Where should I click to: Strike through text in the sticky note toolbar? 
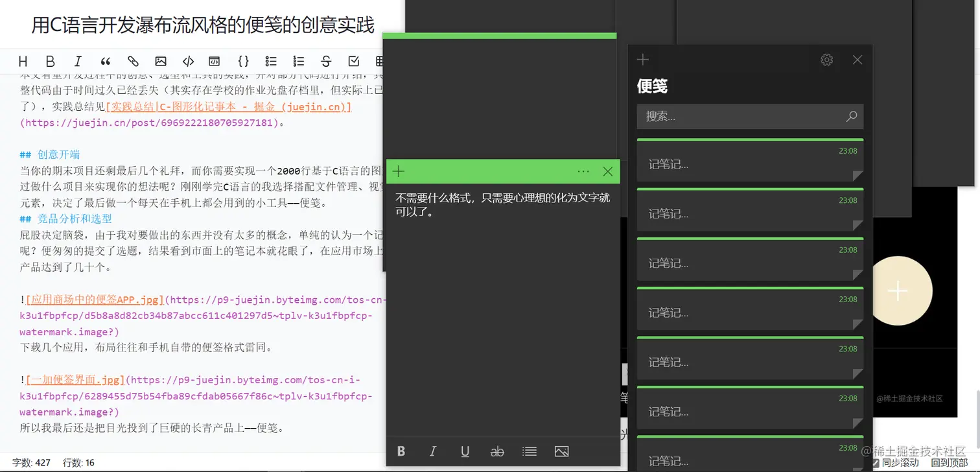(497, 451)
